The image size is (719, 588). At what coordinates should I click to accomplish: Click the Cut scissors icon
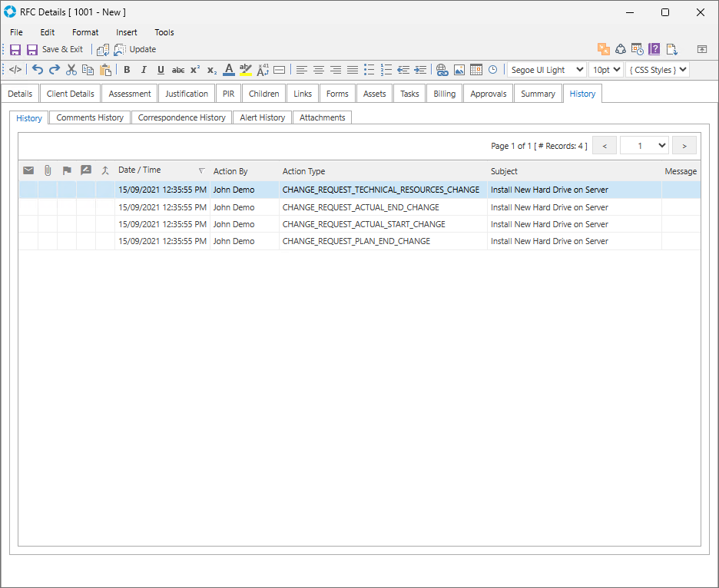(x=71, y=70)
